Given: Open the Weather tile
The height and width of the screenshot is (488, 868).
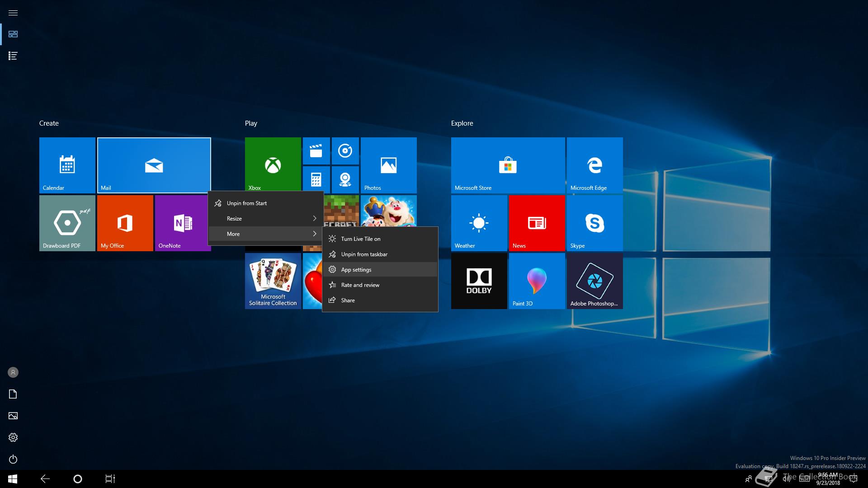Looking at the screenshot, I should click(x=479, y=223).
